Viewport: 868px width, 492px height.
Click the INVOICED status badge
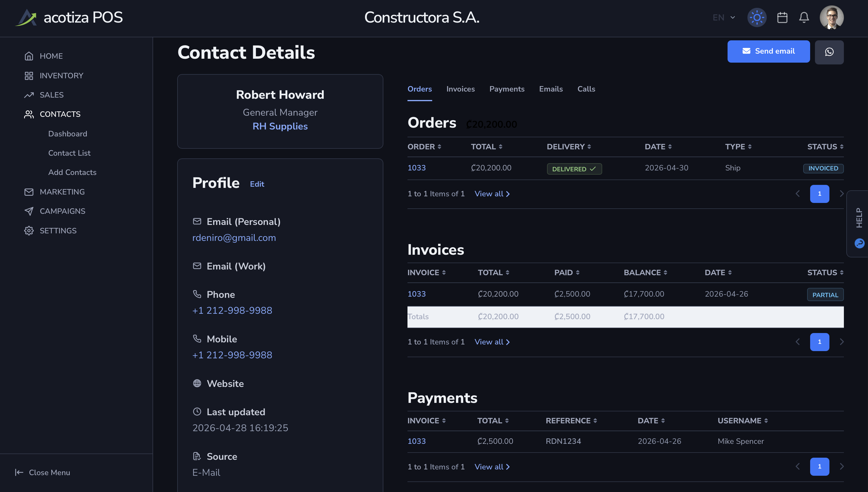pyautogui.click(x=823, y=168)
